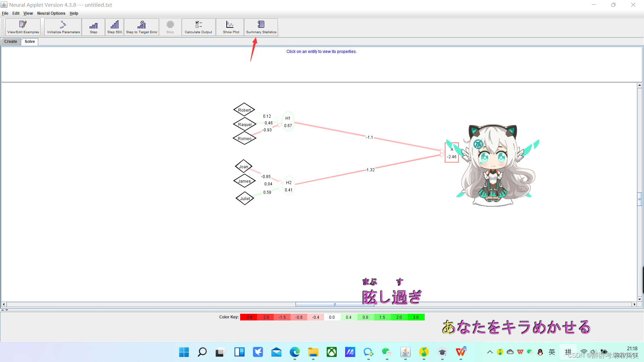Open the Help menu
The height and width of the screenshot is (362, 644).
click(74, 13)
